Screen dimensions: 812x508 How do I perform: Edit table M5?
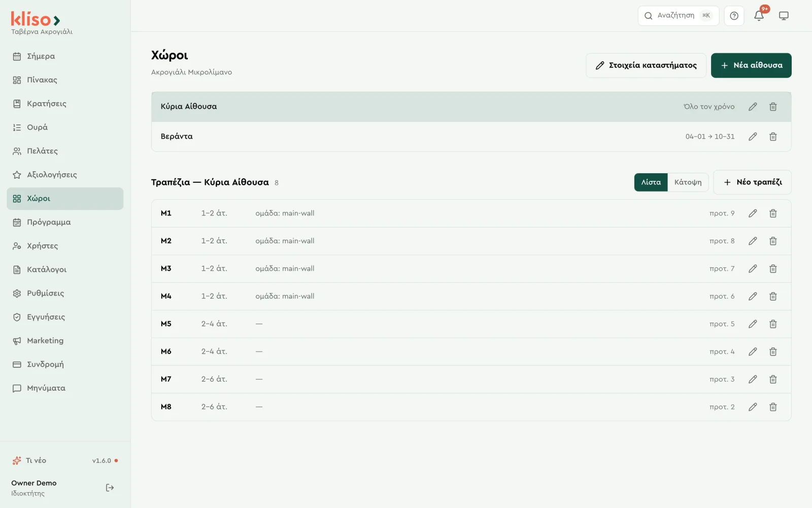pyautogui.click(x=753, y=324)
